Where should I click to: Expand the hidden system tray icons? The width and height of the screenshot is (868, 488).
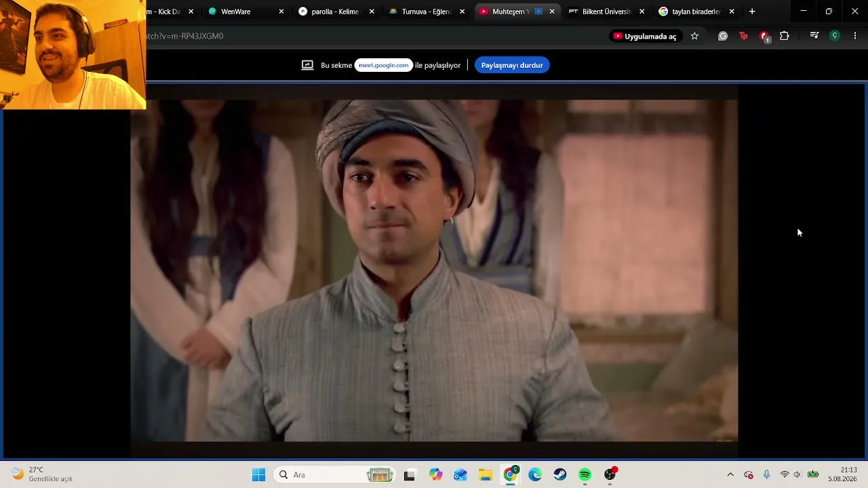point(730,474)
